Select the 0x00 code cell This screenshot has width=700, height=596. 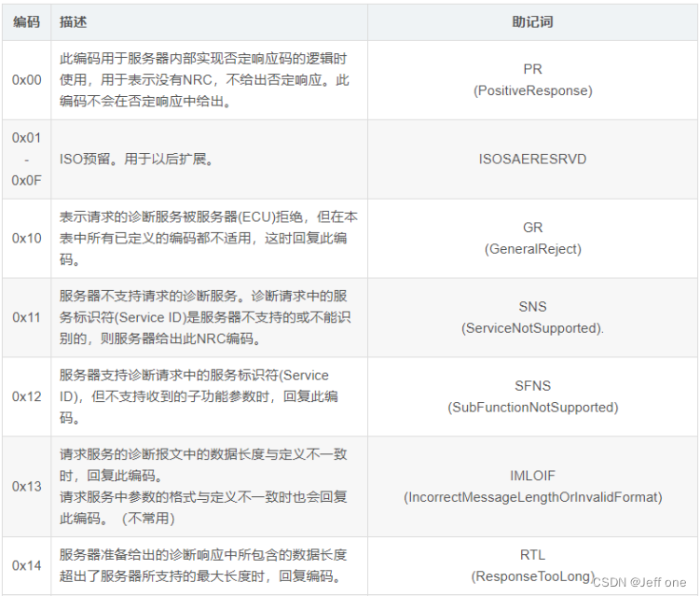[x=26, y=80]
